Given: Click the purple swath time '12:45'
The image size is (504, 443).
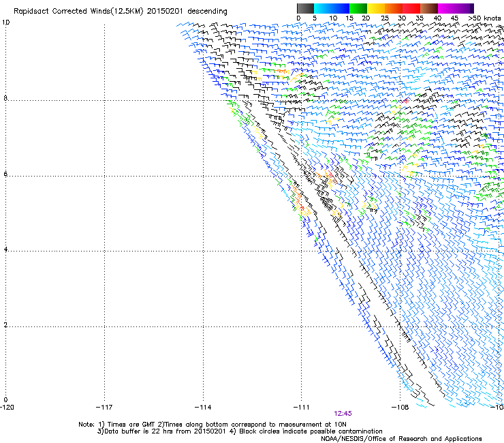Looking at the screenshot, I should point(343,414).
